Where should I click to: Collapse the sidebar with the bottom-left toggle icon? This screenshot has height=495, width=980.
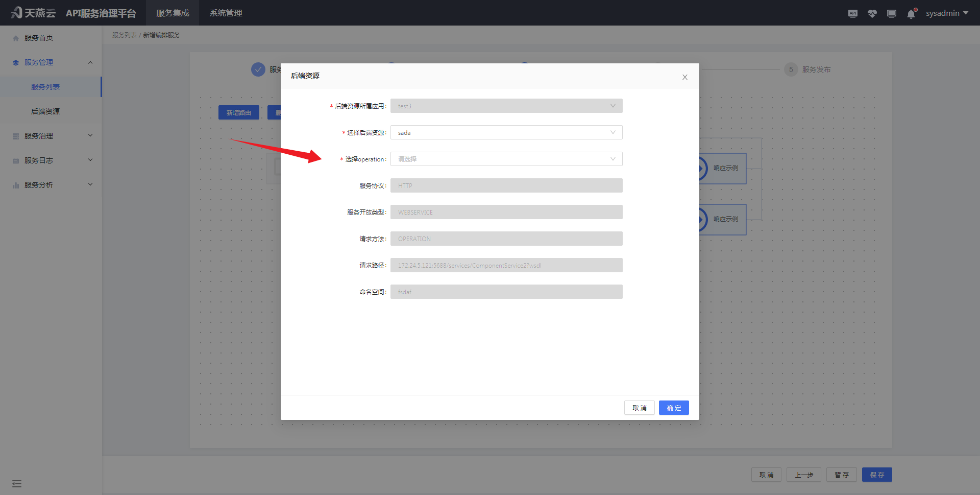coord(16,483)
